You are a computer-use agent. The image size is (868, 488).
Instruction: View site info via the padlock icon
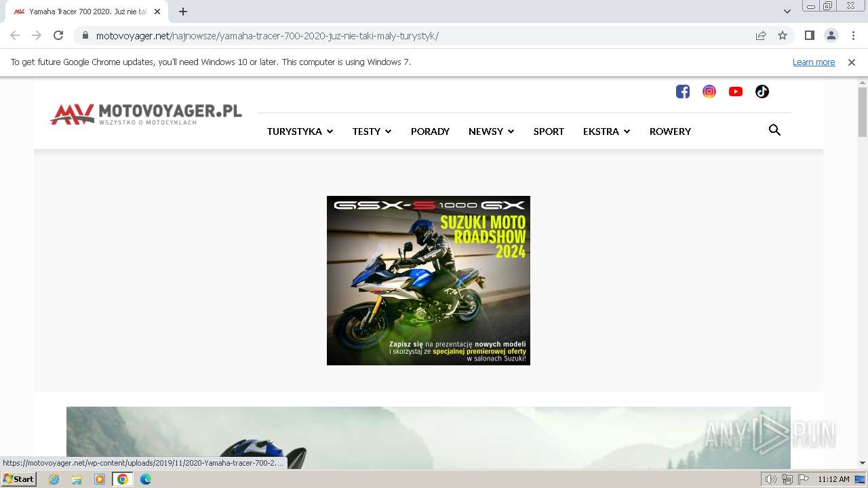85,35
